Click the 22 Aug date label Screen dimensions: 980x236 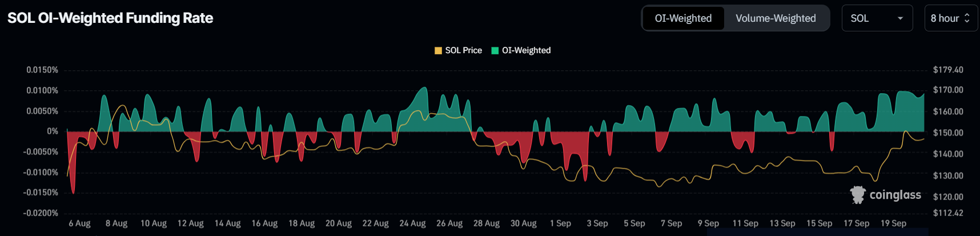(375, 223)
